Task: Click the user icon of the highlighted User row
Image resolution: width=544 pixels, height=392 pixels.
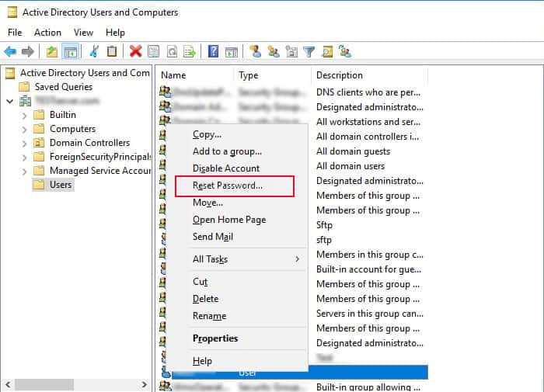Action: pyautogui.click(x=166, y=373)
